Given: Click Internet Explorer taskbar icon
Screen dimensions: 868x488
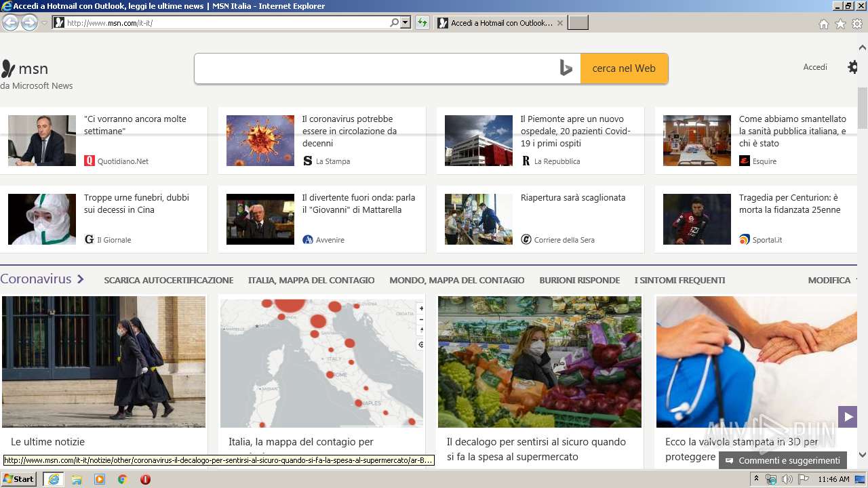Looking at the screenshot, I should [x=54, y=479].
